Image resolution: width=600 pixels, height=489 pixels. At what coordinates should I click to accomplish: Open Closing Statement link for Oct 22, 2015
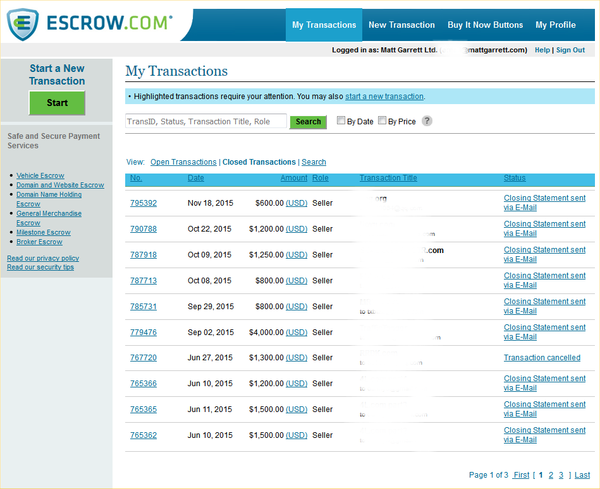coord(545,229)
